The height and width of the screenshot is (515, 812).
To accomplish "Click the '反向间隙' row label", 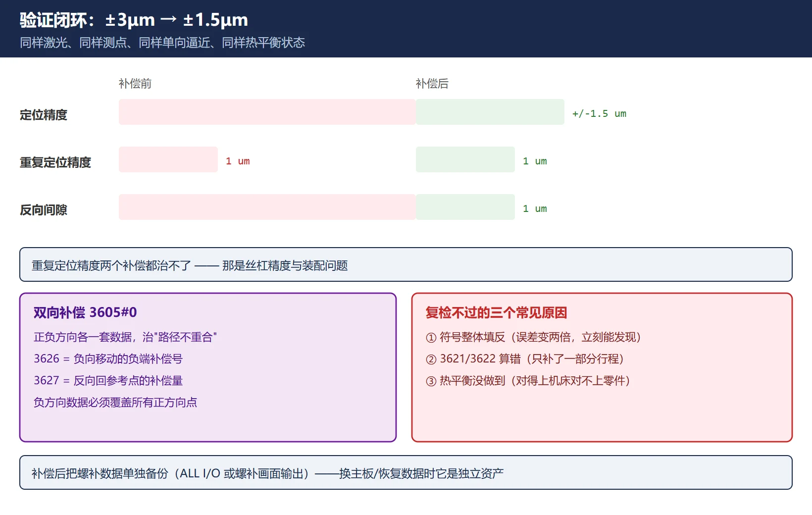I will (x=44, y=210).
